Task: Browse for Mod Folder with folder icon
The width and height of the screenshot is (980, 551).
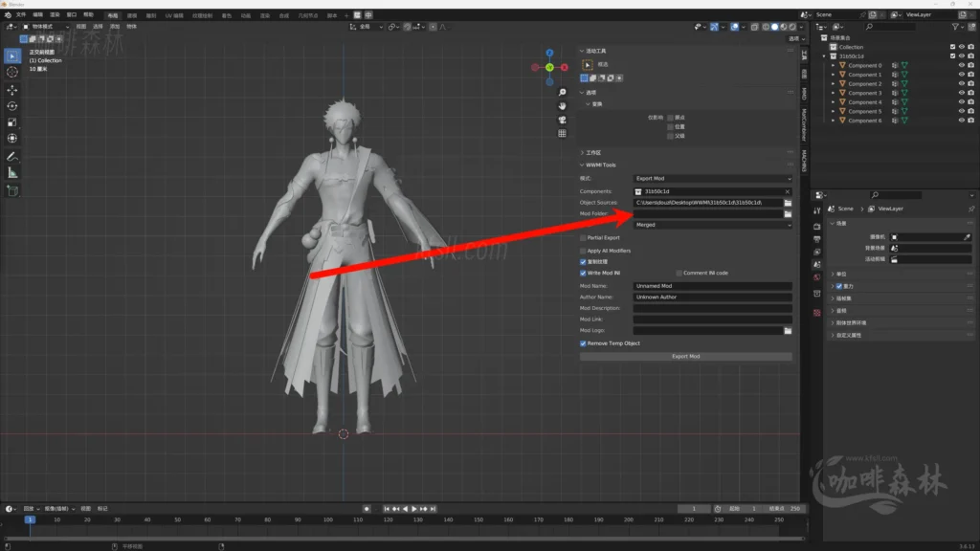Action: coord(788,214)
